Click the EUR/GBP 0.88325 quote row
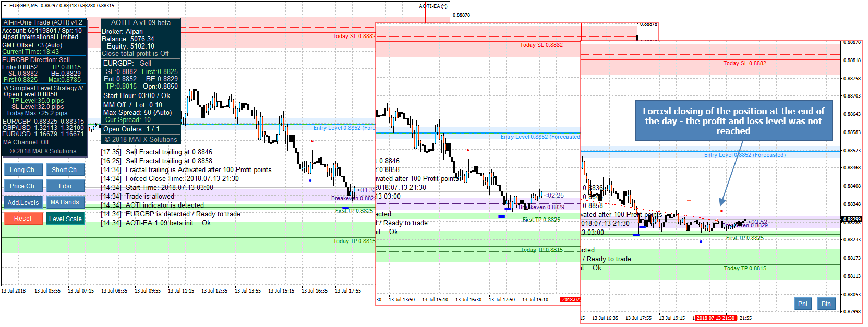The width and height of the screenshot is (868, 327). point(43,122)
